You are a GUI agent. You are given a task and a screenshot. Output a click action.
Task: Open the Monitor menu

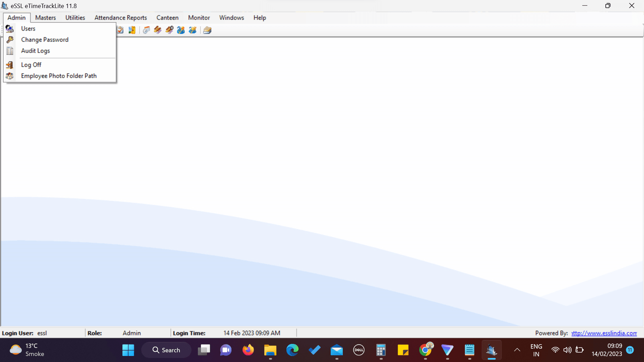tap(199, 18)
